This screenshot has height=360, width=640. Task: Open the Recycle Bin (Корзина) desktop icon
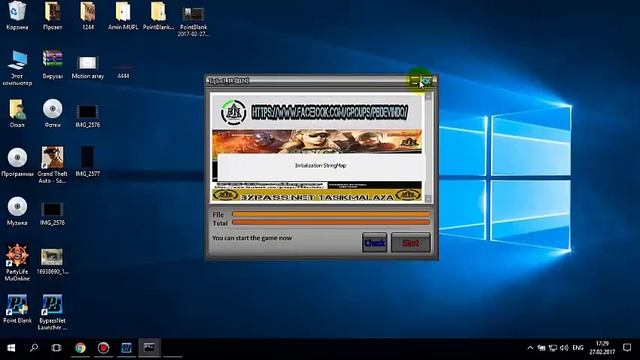pyautogui.click(x=17, y=16)
